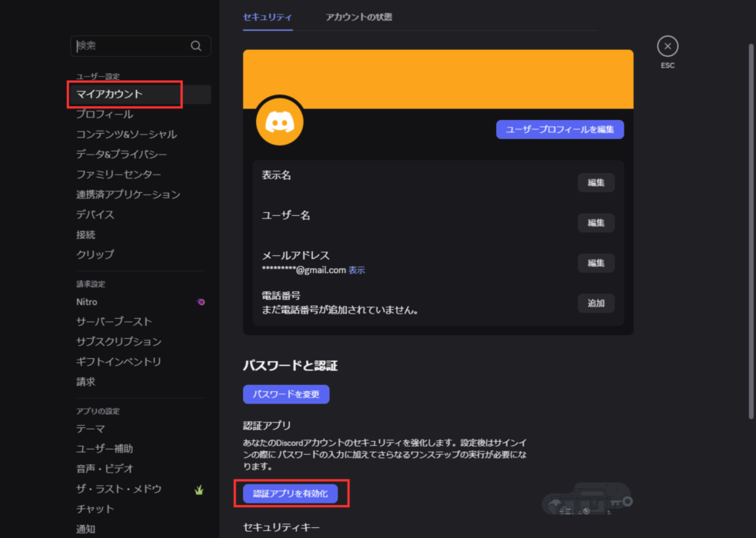
Task: Click the ユーザー設定 section label
Action: click(98, 77)
